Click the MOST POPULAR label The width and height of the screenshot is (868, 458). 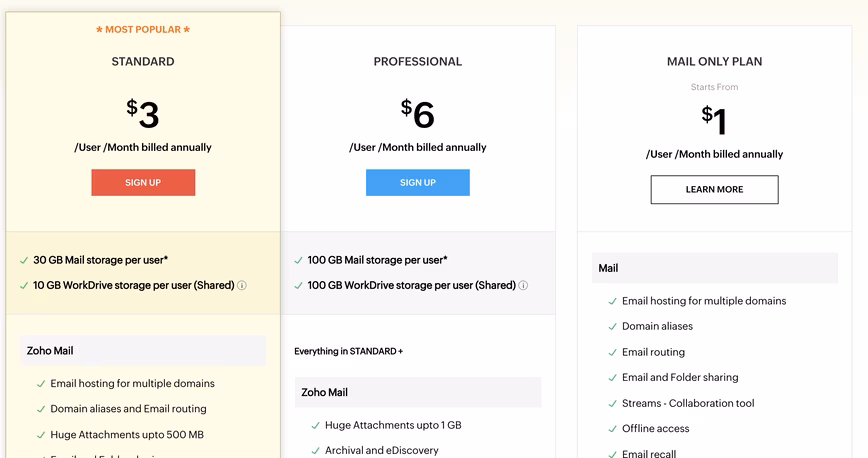[143, 29]
